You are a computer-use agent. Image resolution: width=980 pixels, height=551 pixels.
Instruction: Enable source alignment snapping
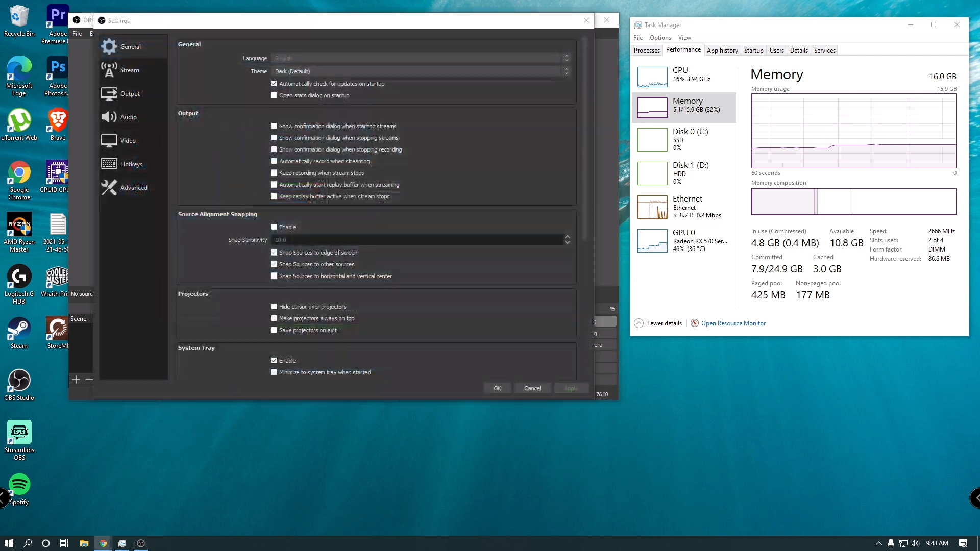274,227
